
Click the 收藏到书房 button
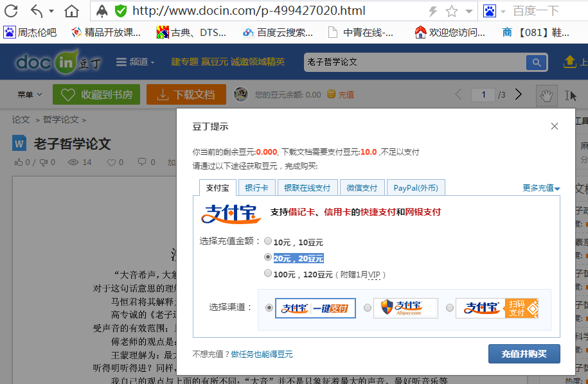[x=96, y=94]
